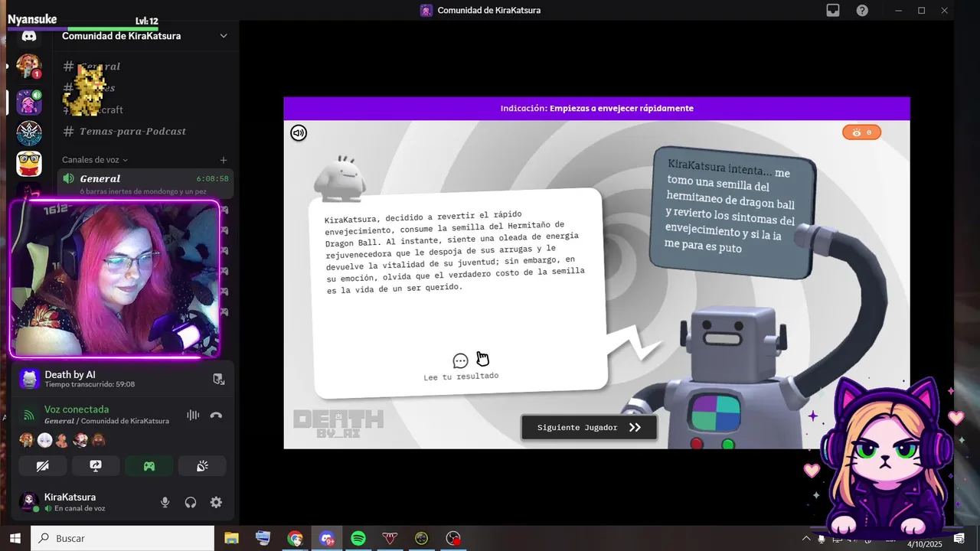Open Spotify from the taskbar
The height and width of the screenshot is (551, 980).
(x=358, y=538)
